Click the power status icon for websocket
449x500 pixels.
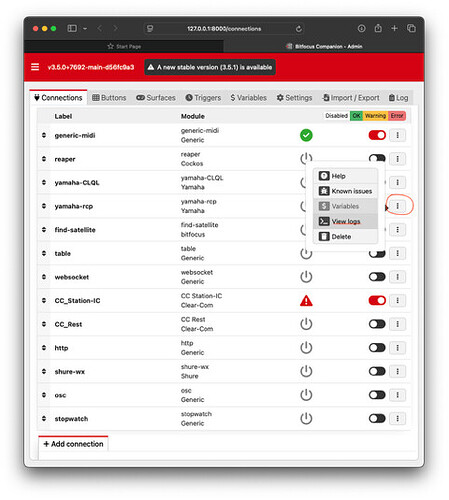tap(306, 277)
